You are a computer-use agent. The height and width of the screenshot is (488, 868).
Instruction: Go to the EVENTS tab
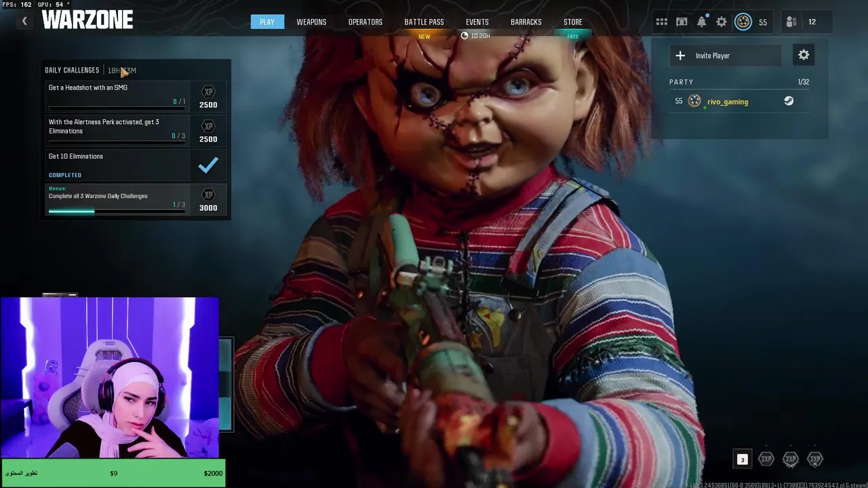pos(477,22)
